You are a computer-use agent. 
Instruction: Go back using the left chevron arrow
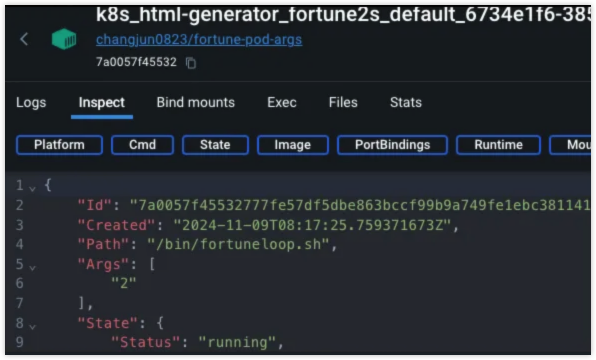pos(24,39)
